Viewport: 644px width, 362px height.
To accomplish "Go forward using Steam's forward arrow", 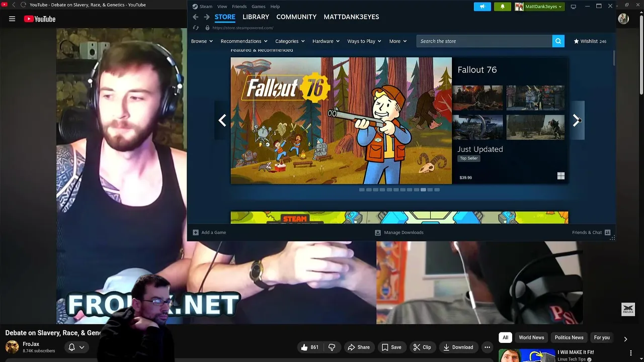I will tap(207, 17).
